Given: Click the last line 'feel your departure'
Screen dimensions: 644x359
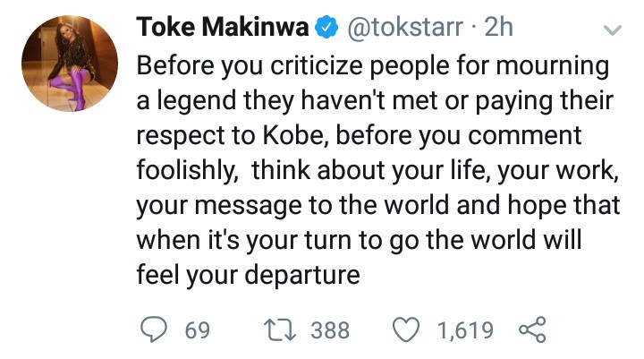Looking at the screenshot, I should point(248,274).
